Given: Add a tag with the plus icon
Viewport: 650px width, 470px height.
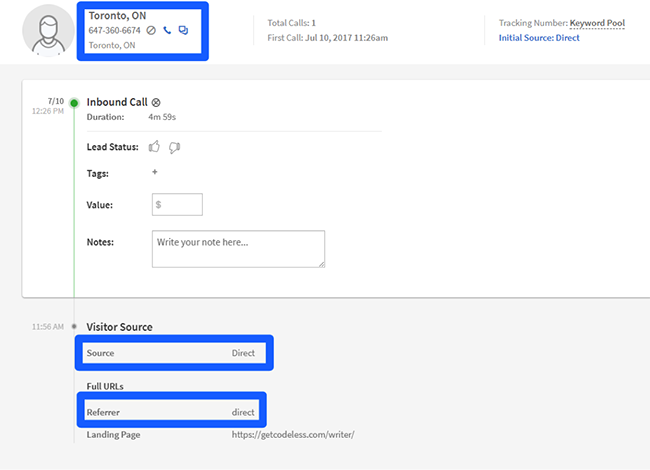Looking at the screenshot, I should (x=155, y=172).
